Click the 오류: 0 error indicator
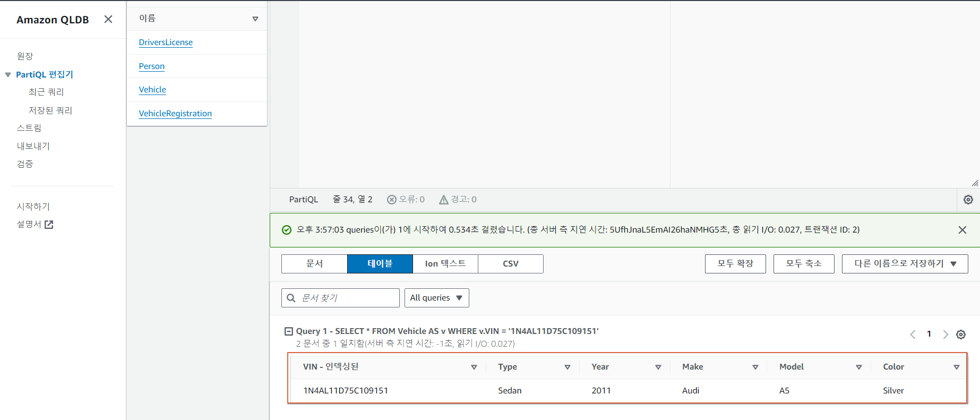 pos(406,199)
